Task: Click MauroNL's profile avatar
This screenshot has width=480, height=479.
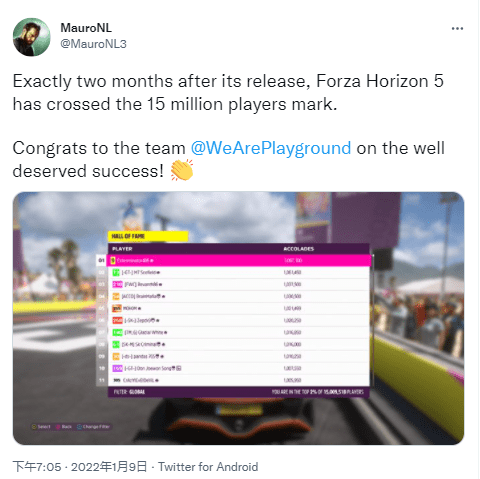Action: coord(32,37)
